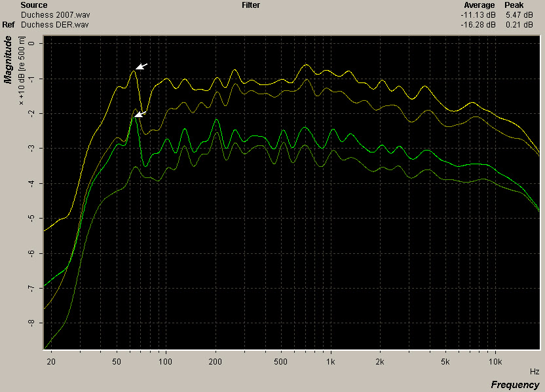The width and height of the screenshot is (545, 392).
Task: Select the Duchess 2007.wav source entry
Action: point(45,14)
